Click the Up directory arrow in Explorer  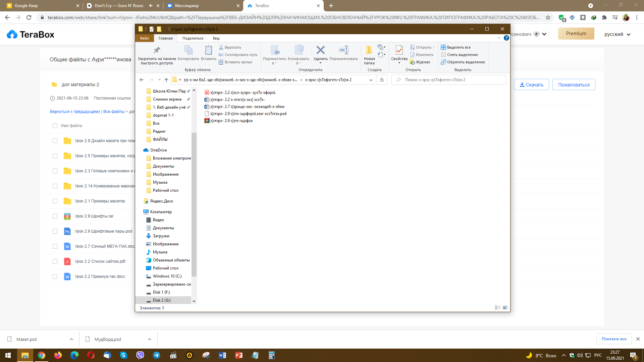click(x=166, y=80)
